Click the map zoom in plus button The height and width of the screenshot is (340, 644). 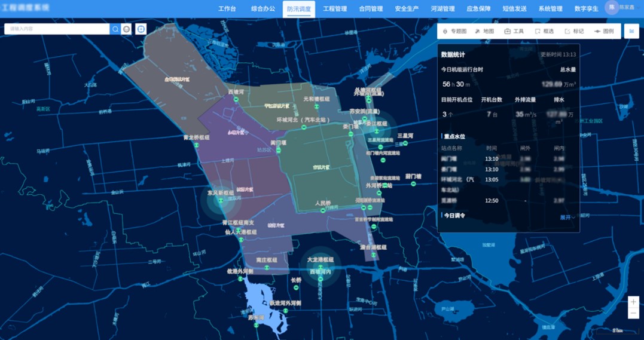[x=633, y=302]
